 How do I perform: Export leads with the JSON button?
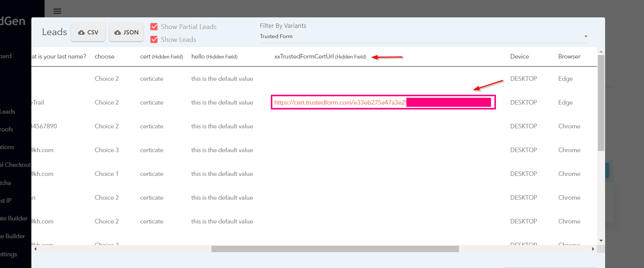pyautogui.click(x=127, y=32)
